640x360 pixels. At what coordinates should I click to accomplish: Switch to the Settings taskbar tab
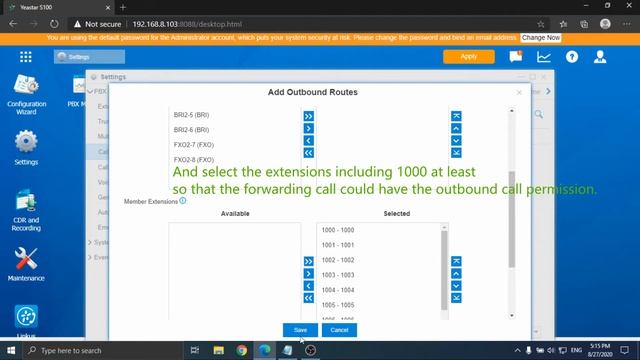[89, 57]
